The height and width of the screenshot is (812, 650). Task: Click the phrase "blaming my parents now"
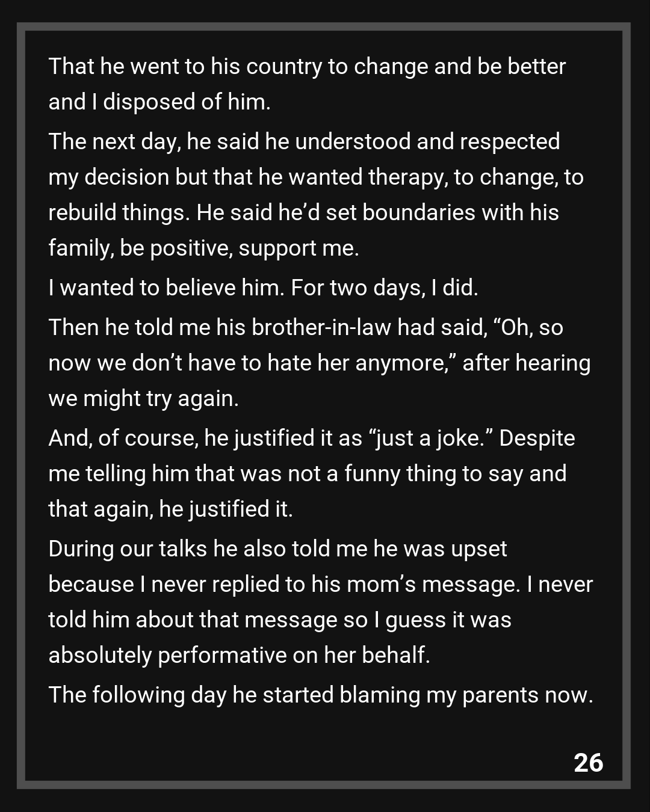point(465,695)
